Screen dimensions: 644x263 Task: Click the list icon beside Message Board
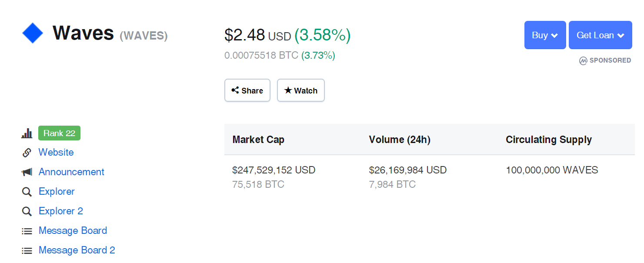pyautogui.click(x=27, y=231)
